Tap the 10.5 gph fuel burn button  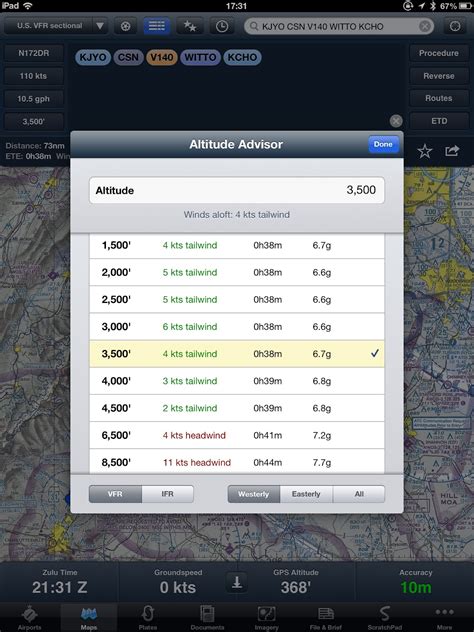[x=34, y=98]
